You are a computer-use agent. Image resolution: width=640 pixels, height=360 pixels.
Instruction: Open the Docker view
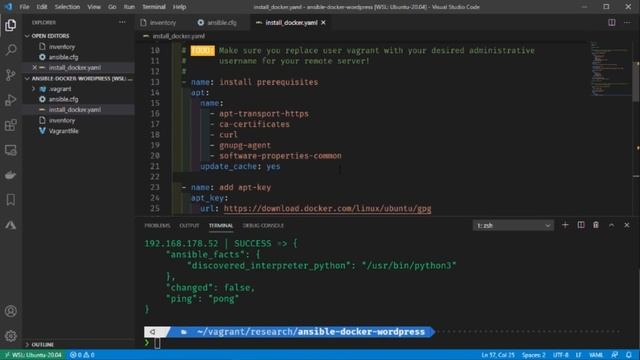coord(11,175)
